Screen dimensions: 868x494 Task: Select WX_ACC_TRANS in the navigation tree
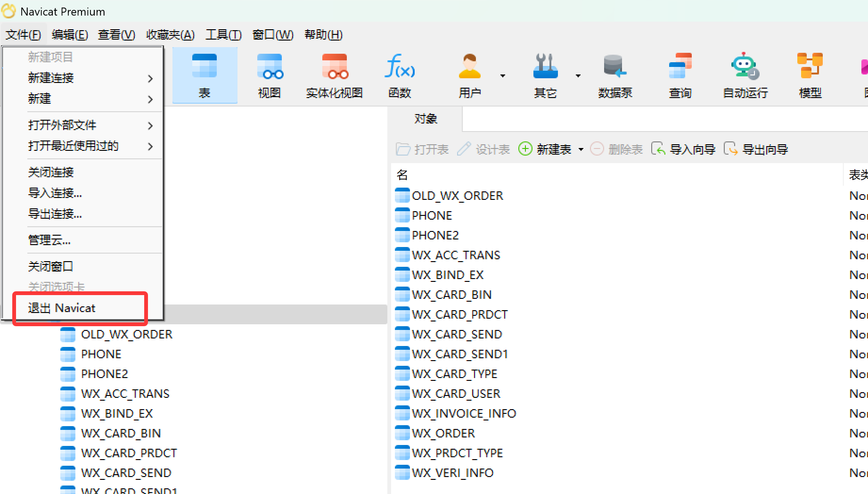coord(115,394)
